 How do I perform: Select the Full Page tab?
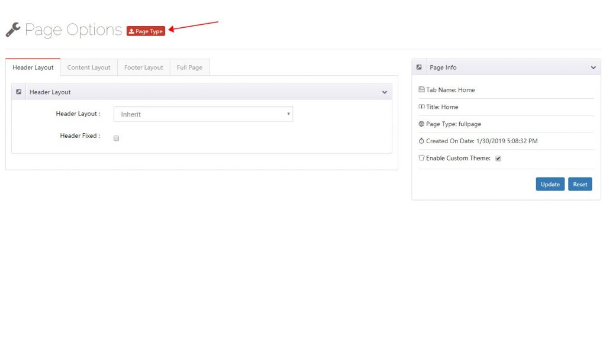click(x=189, y=67)
